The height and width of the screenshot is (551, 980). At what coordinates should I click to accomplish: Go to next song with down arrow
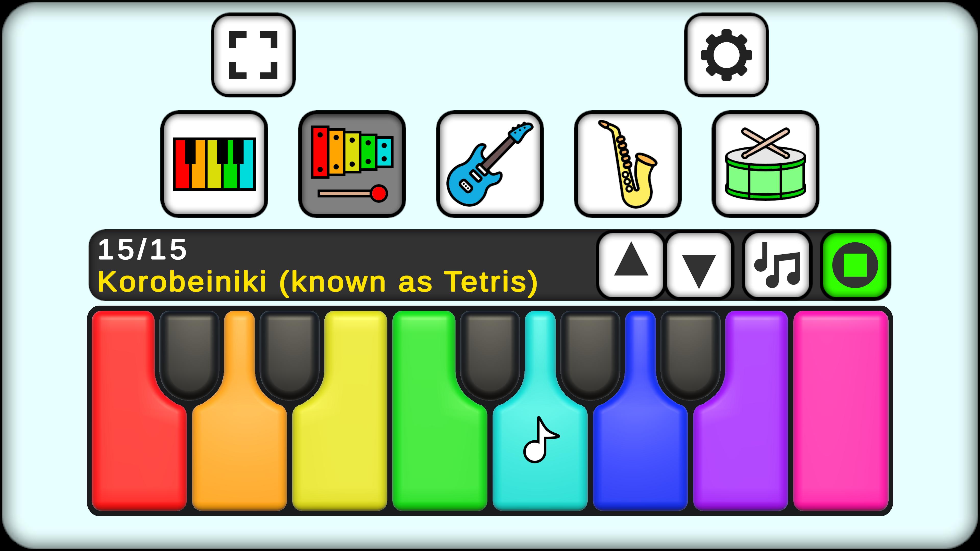[x=699, y=265]
